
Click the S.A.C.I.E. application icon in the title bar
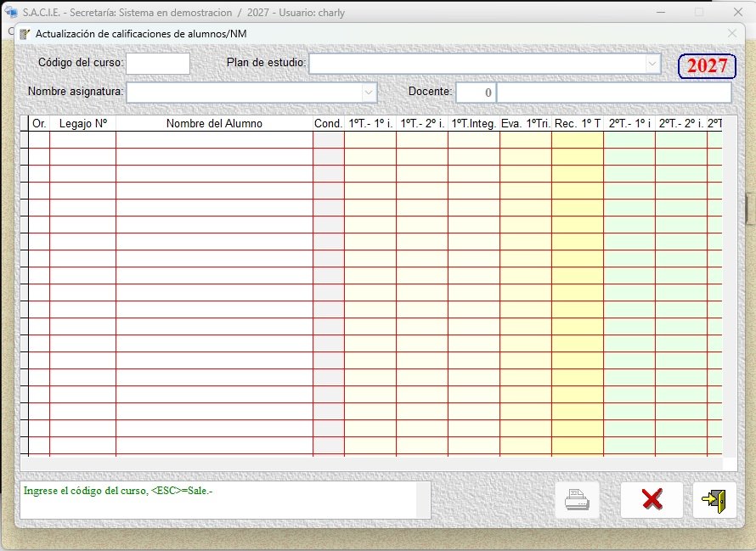[x=10, y=12]
